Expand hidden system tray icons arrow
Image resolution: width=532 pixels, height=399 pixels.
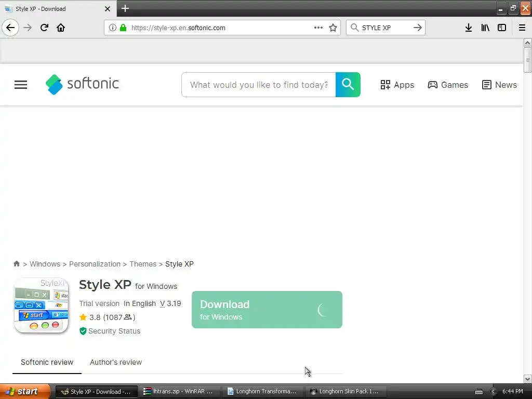[x=494, y=391]
